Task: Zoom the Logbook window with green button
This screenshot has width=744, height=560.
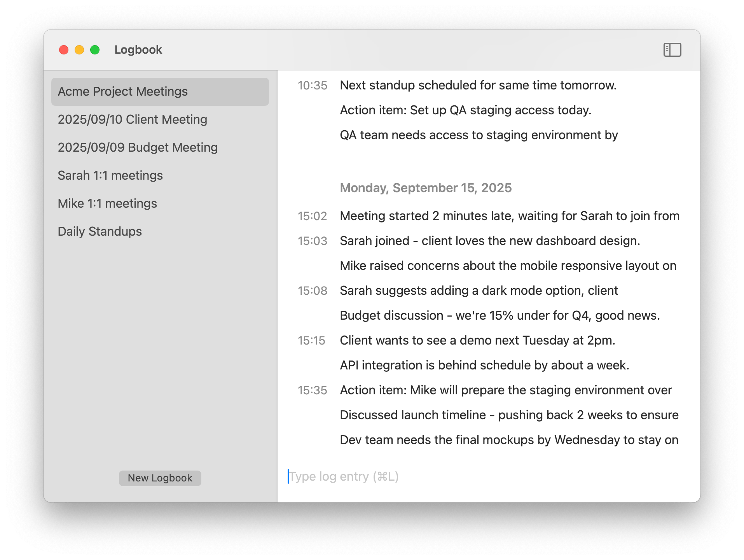Action: [95, 50]
